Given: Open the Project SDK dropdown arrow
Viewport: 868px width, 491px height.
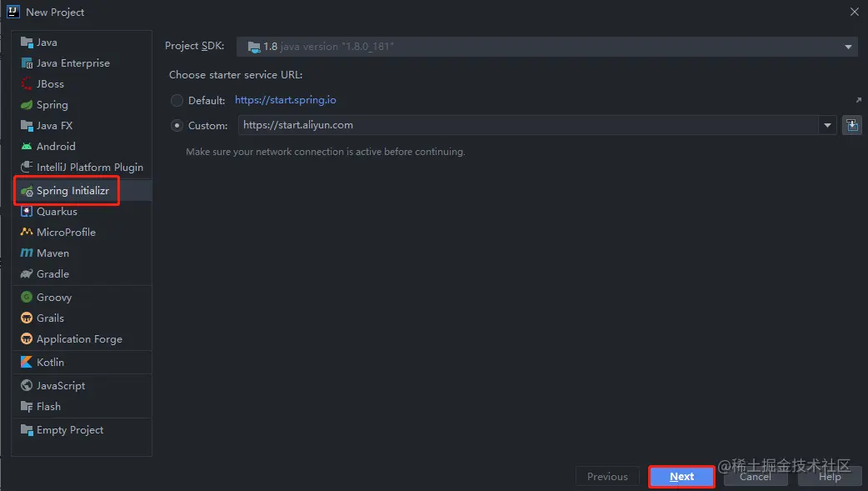Looking at the screenshot, I should coord(848,48).
